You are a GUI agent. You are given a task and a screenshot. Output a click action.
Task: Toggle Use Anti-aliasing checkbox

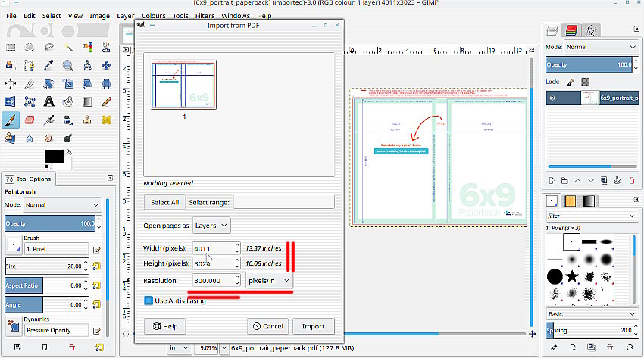(148, 300)
